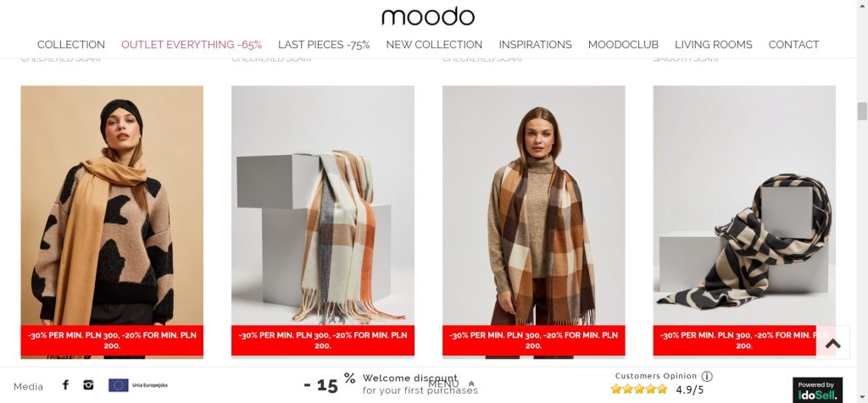Click the page vertical scrollbar thumb
Screen dimensions: 868x403
coord(862,111)
